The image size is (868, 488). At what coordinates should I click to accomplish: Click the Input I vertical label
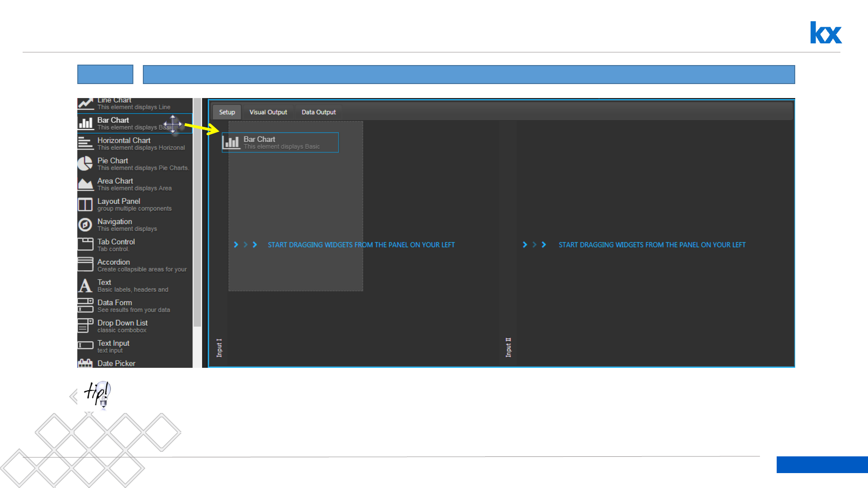[219, 347]
